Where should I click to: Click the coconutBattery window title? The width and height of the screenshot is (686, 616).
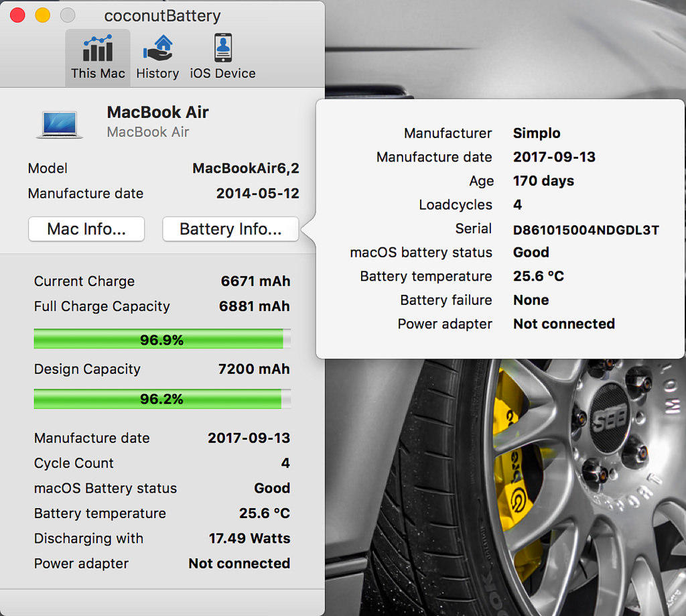pyautogui.click(x=162, y=16)
